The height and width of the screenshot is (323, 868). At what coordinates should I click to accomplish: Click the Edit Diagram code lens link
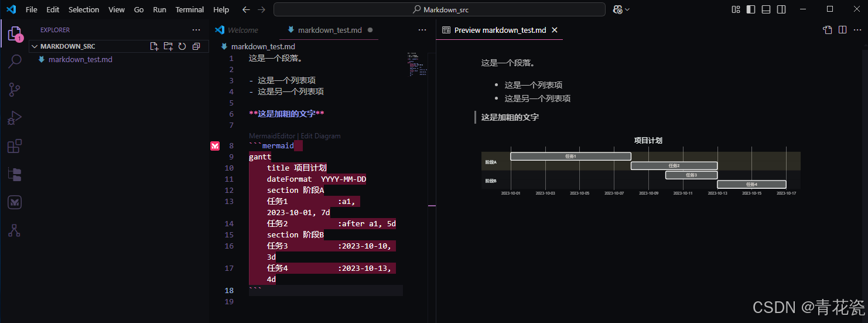coord(320,136)
